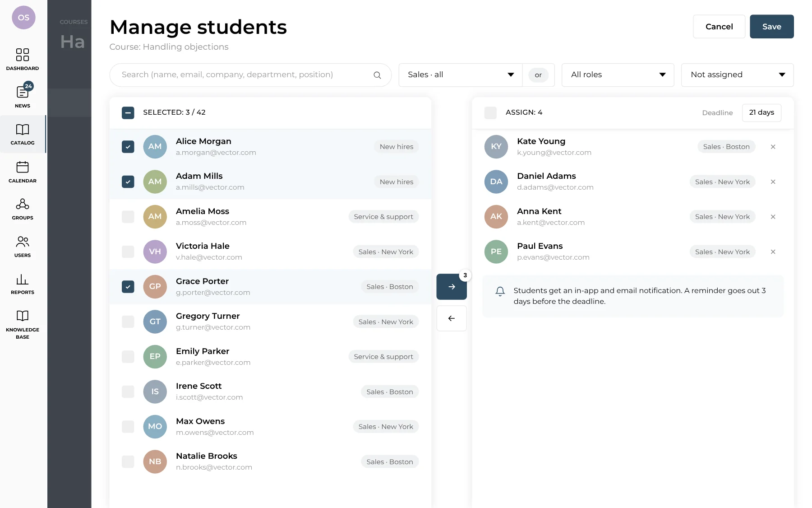The height and width of the screenshot is (508, 812).
Task: Click Gregory Turner's GT avatar
Action: pyautogui.click(x=155, y=322)
